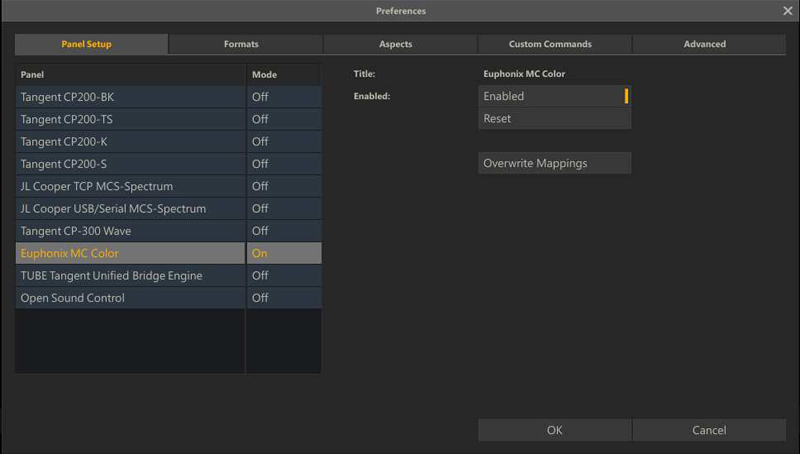This screenshot has width=800, height=454.
Task: Select the JL Cooper TCP MCS-Spectrum panel
Action: [x=130, y=186]
